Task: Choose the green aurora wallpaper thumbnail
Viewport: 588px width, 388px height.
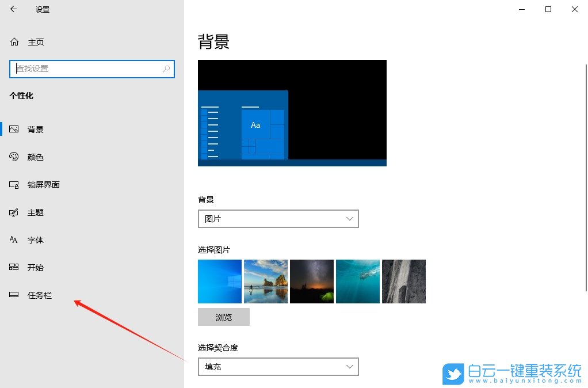Action: coord(311,281)
